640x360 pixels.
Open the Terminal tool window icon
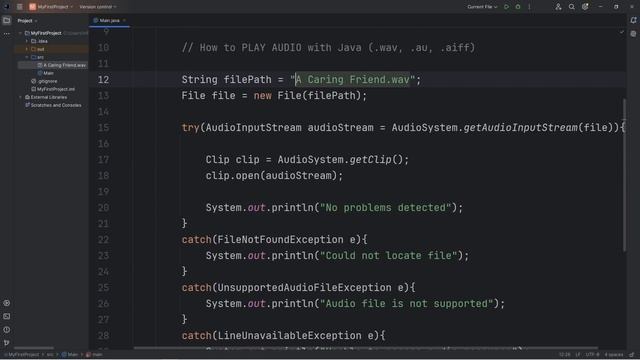pyautogui.click(x=7, y=316)
